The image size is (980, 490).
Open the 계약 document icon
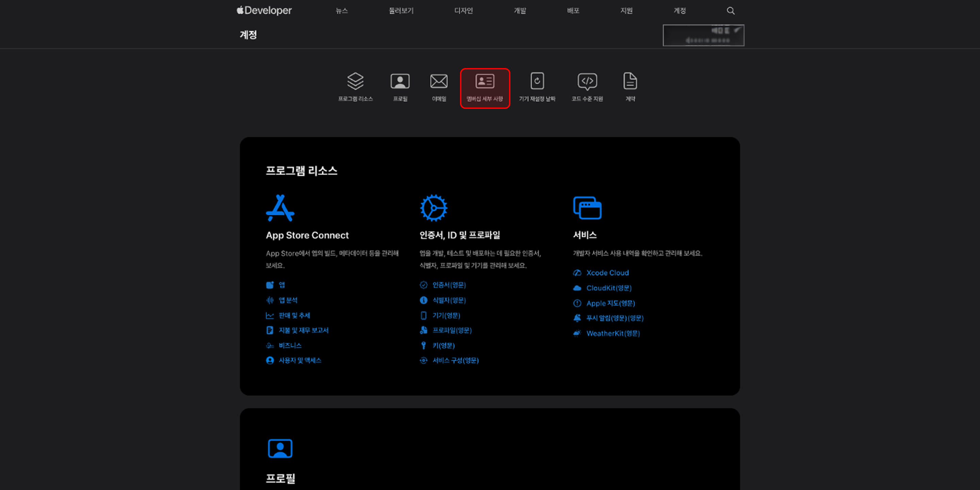(x=630, y=81)
